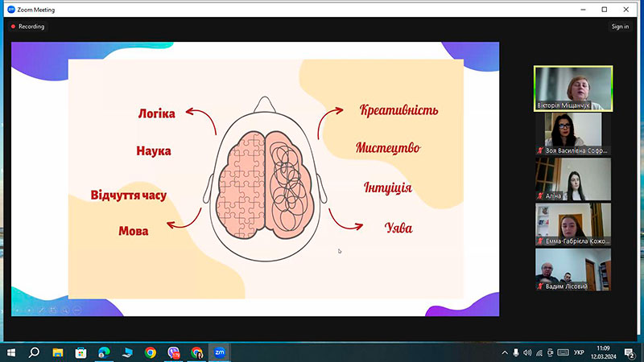Image resolution: width=644 pixels, height=362 pixels.
Task: Select Зоя Василівна's video thumbnail
Action: (x=573, y=134)
